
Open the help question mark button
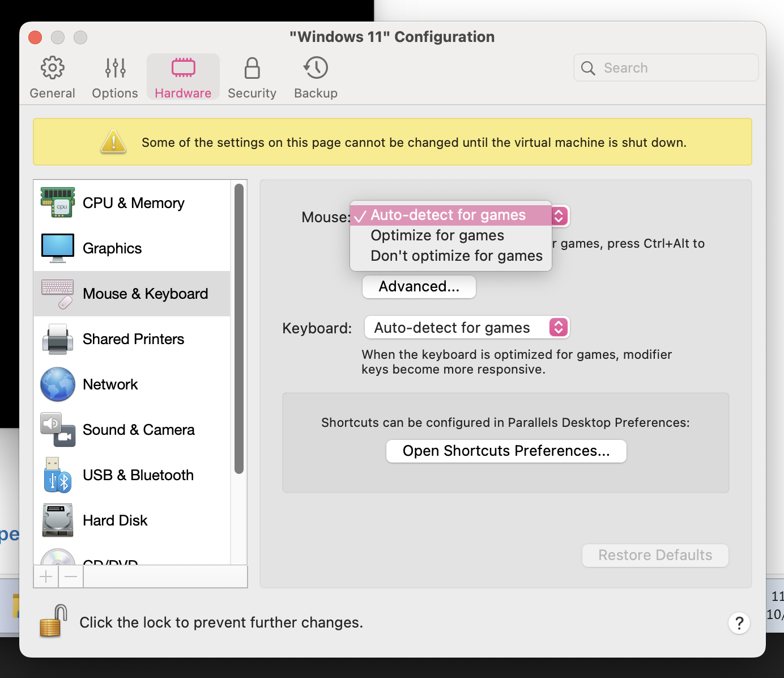click(x=739, y=623)
